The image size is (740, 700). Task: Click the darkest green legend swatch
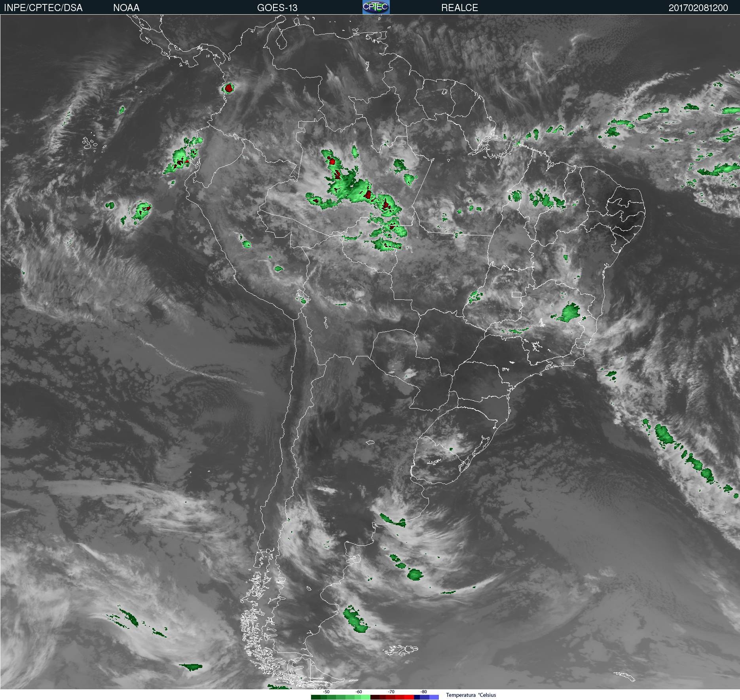pos(316,697)
